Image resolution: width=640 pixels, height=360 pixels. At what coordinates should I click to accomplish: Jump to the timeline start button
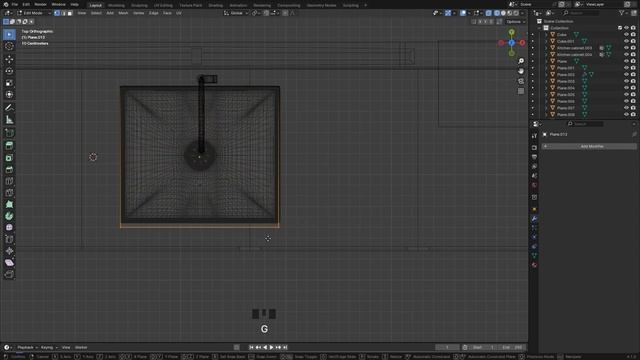tap(251, 347)
